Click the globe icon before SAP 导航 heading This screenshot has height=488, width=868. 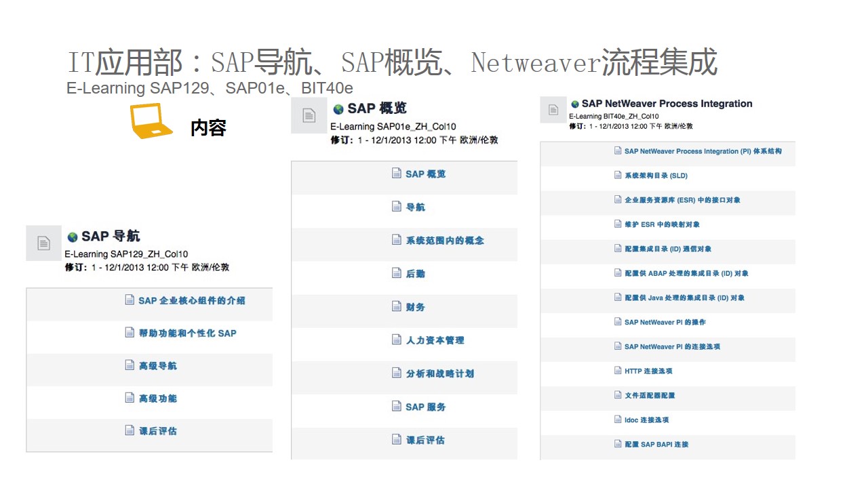(x=73, y=237)
